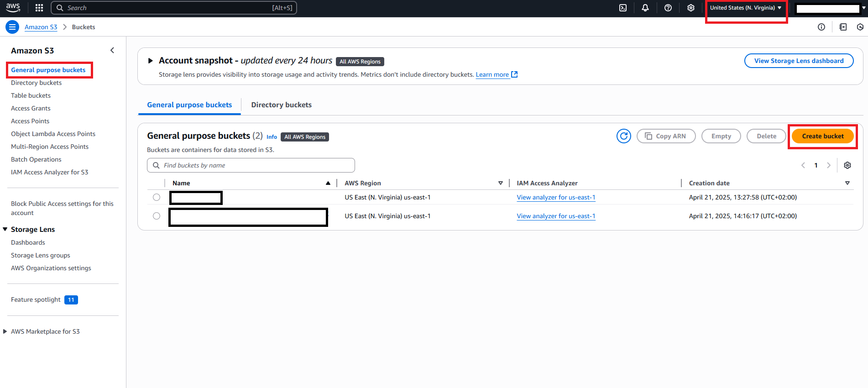Go to the next page of buckets
The height and width of the screenshot is (388, 868).
pyautogui.click(x=829, y=165)
